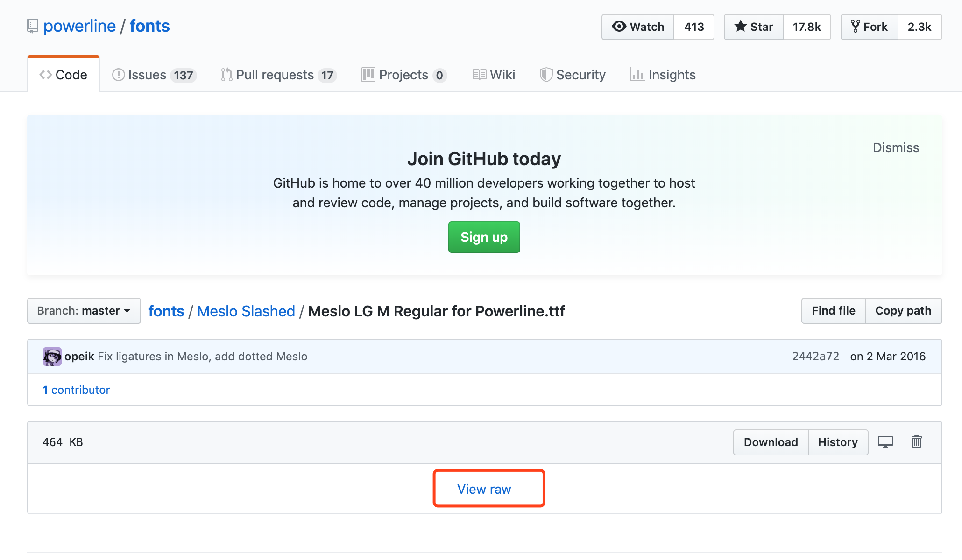Open the Meslo Slashed folder breadcrumb
Viewport: 962px width, 560px height.
point(246,311)
